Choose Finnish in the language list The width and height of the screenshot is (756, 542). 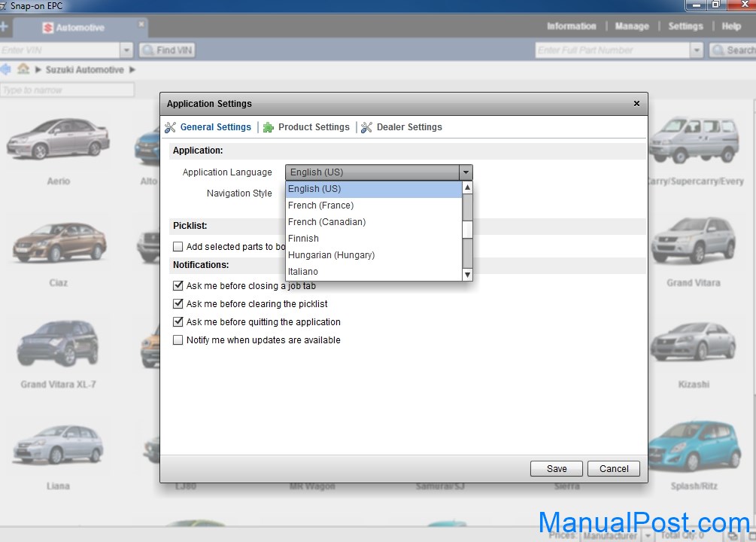374,239
